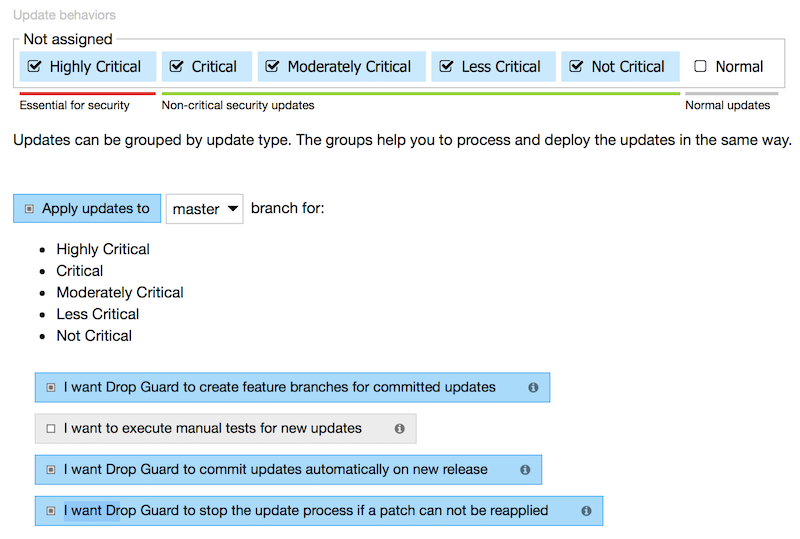Uncheck the Highly Critical checkbox
The image size is (800, 539).
coord(35,67)
